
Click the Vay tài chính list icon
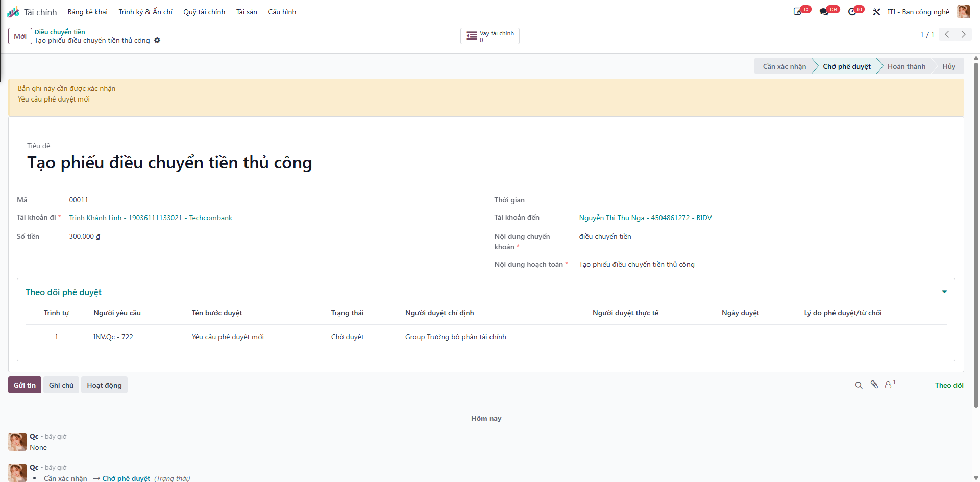click(x=472, y=36)
